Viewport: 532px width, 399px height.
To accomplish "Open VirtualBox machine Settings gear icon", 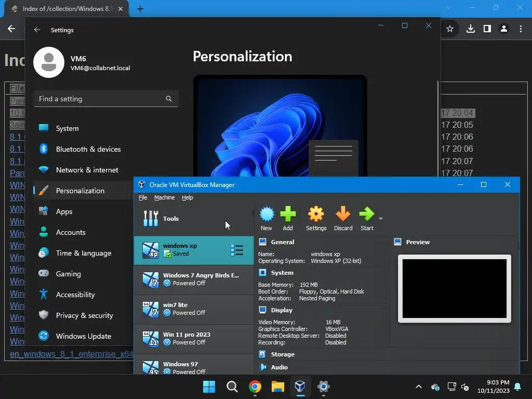I will (x=316, y=219).
